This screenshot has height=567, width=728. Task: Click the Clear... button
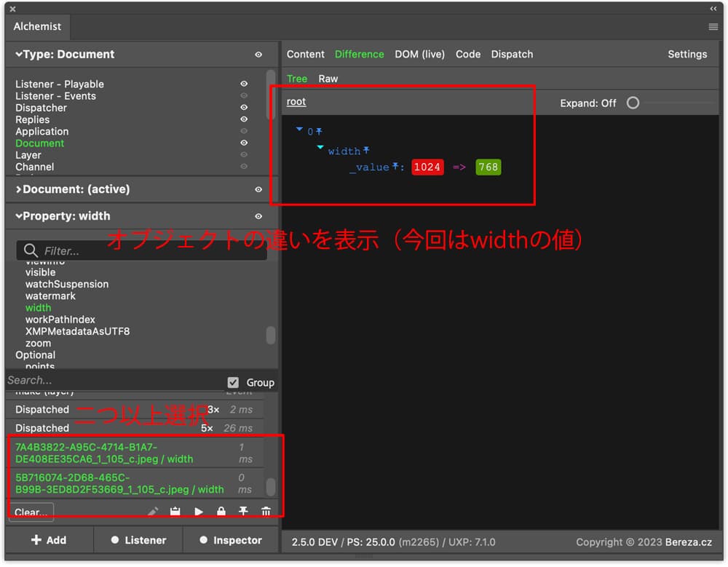[x=31, y=512]
